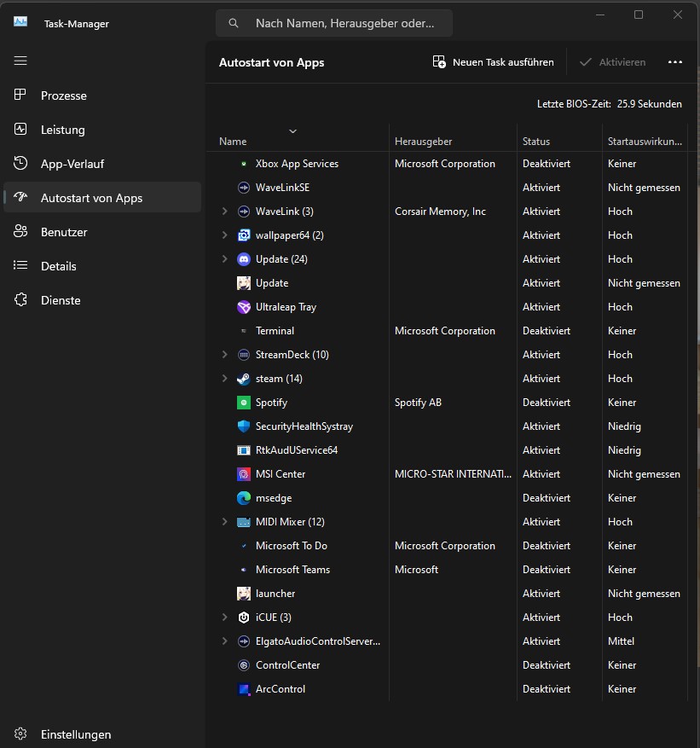Click the steam app icon
Screen dimensions: 700x748
244,379
